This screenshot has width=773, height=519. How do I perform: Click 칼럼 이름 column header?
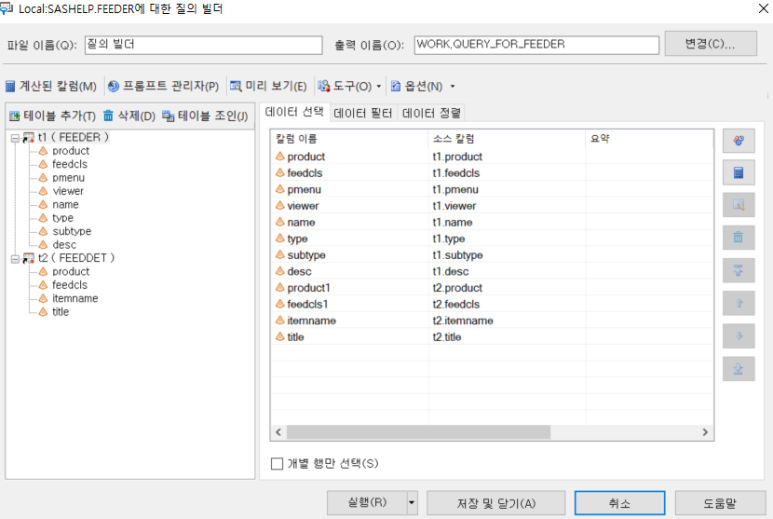[350, 139]
